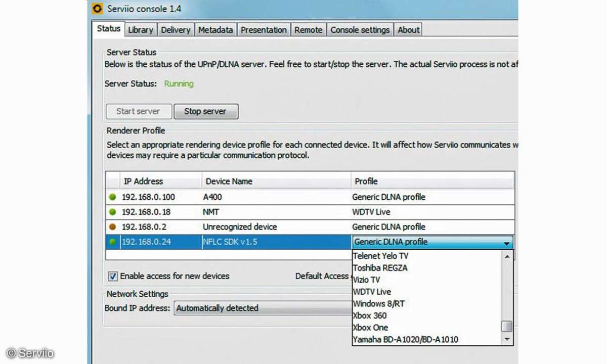Pick WDTV Live in dropdown list
607x364 pixels.
click(x=426, y=292)
